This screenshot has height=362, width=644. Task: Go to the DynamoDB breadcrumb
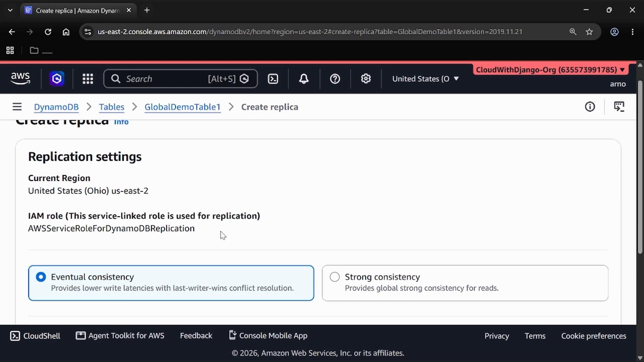coord(56,107)
